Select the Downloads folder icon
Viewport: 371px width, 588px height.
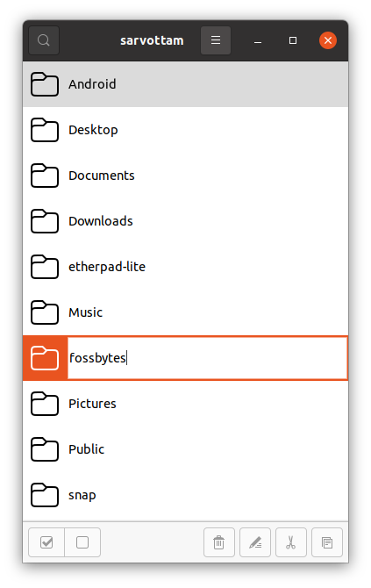[45, 221]
